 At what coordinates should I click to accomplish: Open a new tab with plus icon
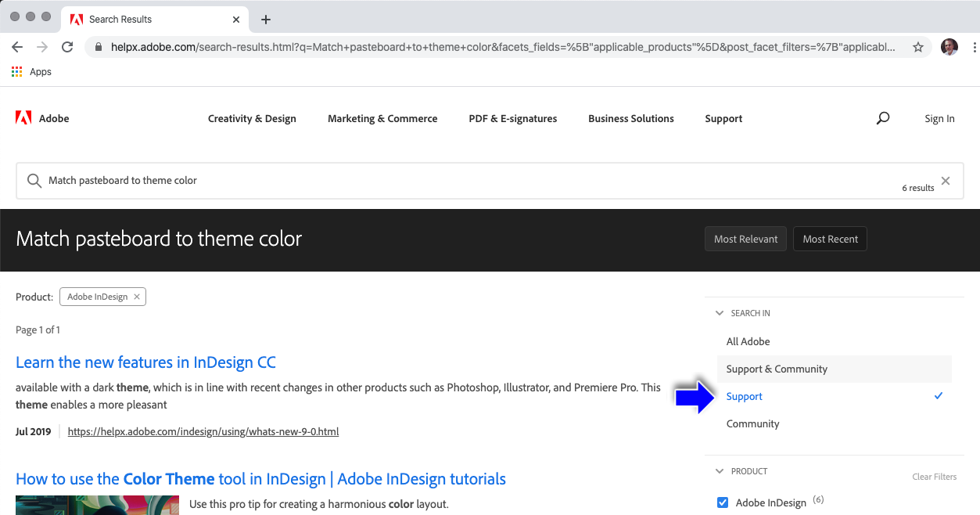click(266, 20)
